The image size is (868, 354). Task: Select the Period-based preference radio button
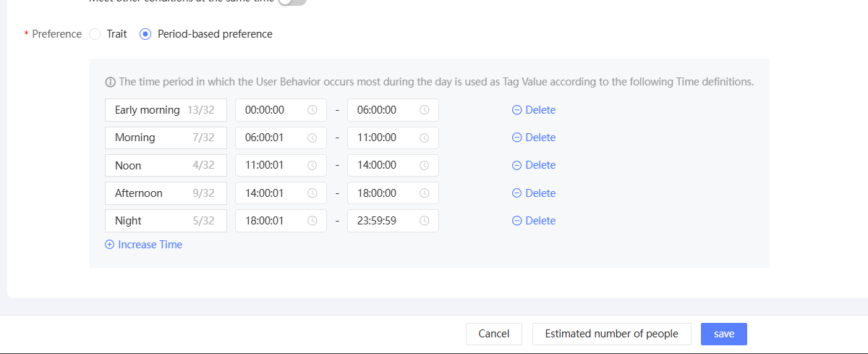pos(145,34)
